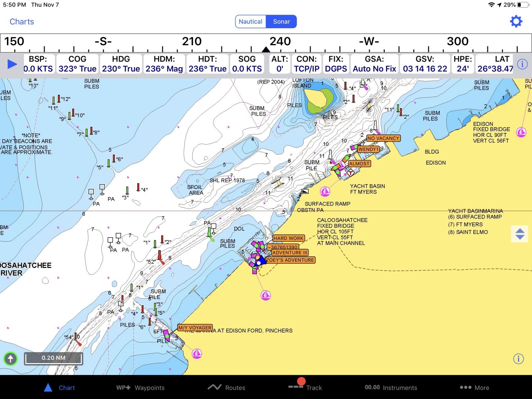The image size is (532, 399).
Task: Tap marina sailboat icon near Edison Bridge
Action: [x=521, y=132]
